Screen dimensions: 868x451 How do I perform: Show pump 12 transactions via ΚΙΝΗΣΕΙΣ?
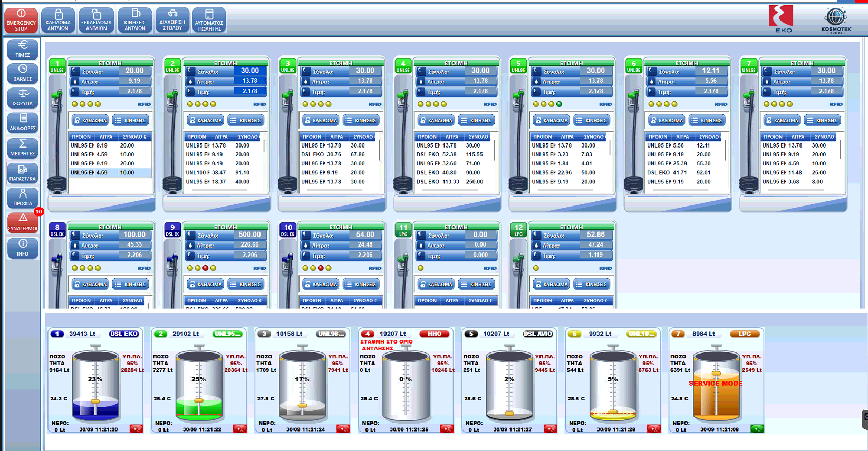[591, 285]
